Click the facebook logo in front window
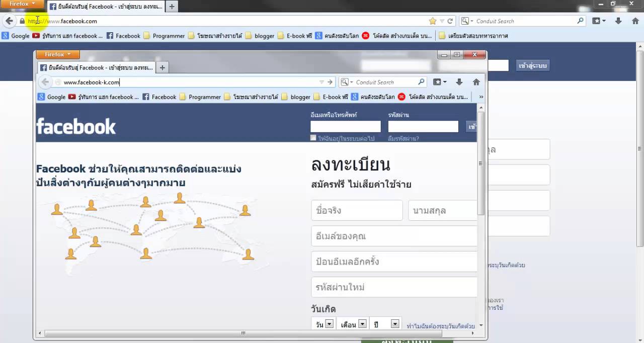 76,126
